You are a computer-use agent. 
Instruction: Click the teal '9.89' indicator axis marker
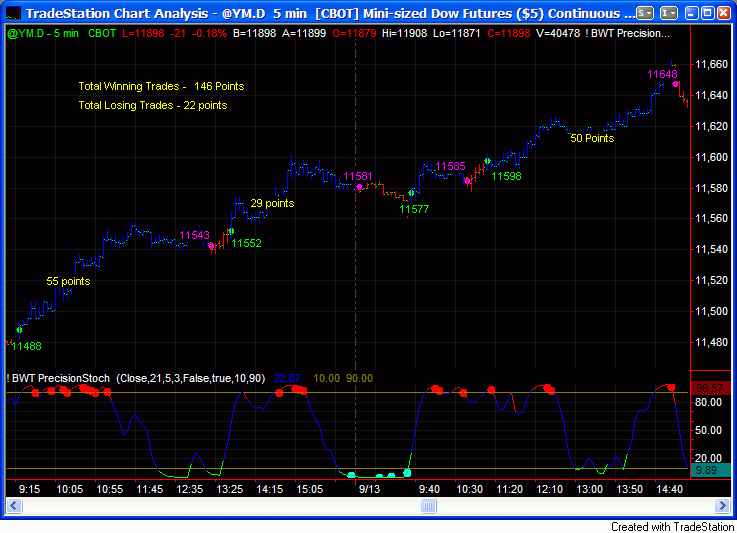coord(710,470)
